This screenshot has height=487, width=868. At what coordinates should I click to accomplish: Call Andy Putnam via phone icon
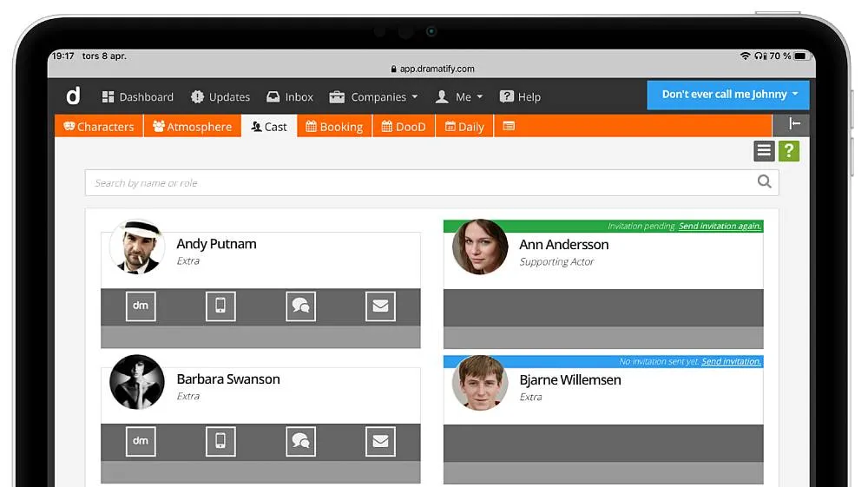click(220, 306)
